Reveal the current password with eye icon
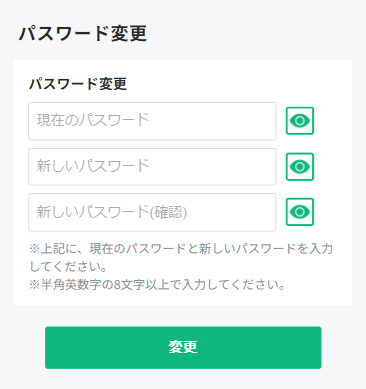This screenshot has width=366, height=389. tap(300, 121)
